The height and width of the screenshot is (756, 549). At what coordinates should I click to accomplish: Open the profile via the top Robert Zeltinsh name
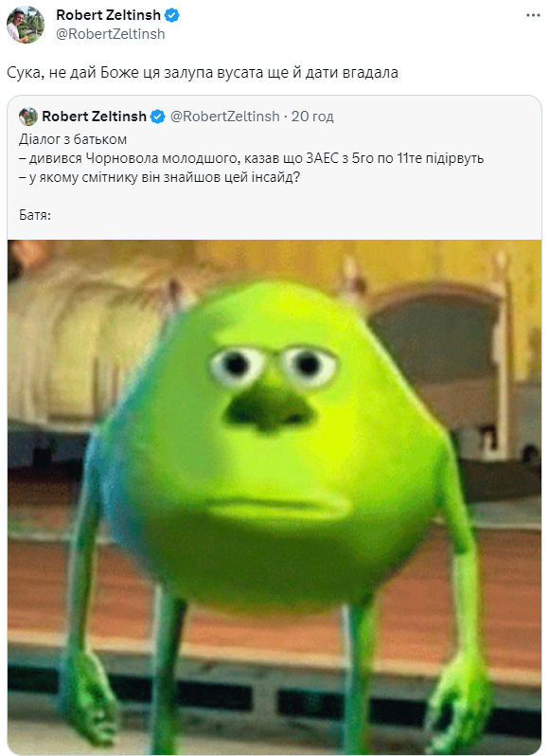tap(108, 15)
